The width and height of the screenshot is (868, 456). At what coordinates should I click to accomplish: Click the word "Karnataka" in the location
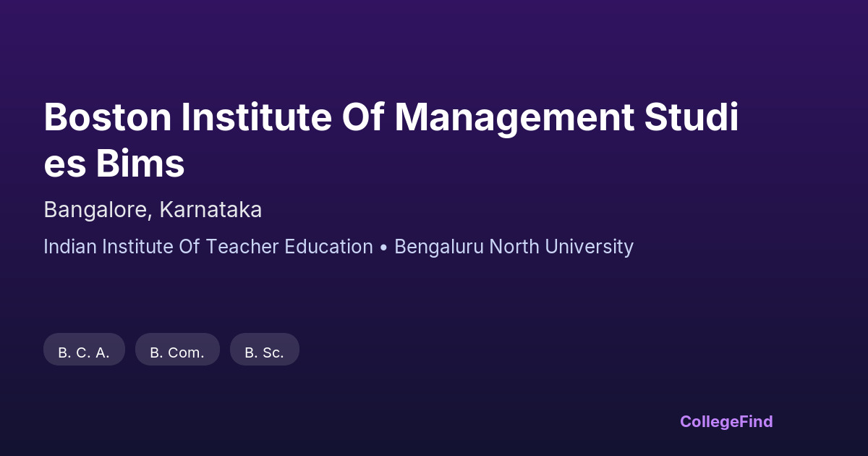[x=210, y=210]
